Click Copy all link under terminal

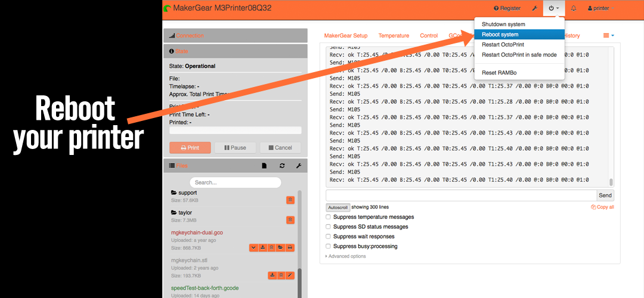coord(602,207)
